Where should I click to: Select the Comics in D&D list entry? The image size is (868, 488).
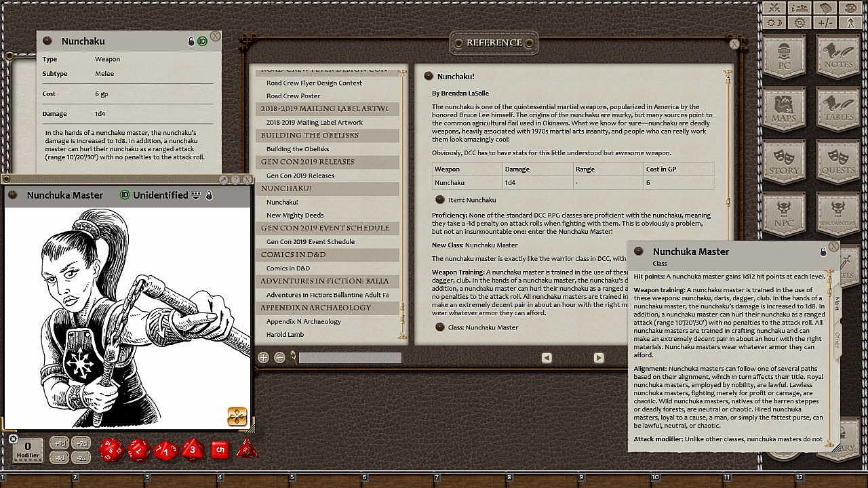click(288, 268)
